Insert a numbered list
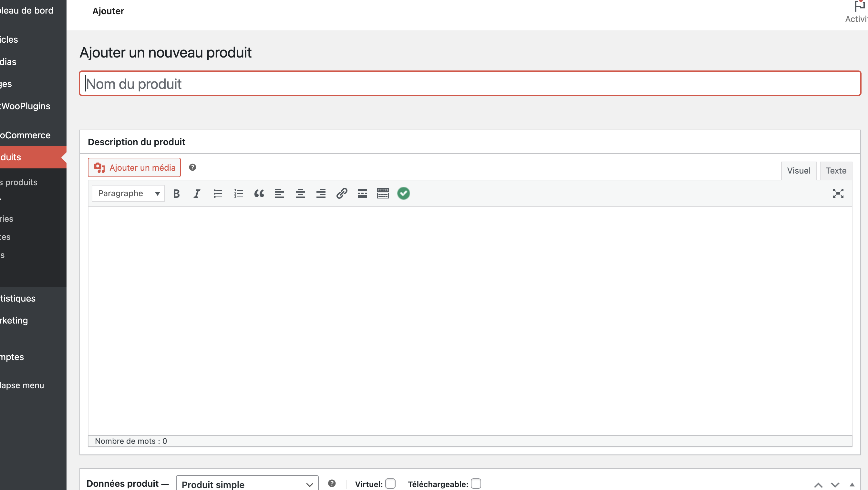The height and width of the screenshot is (490, 868). tap(238, 194)
